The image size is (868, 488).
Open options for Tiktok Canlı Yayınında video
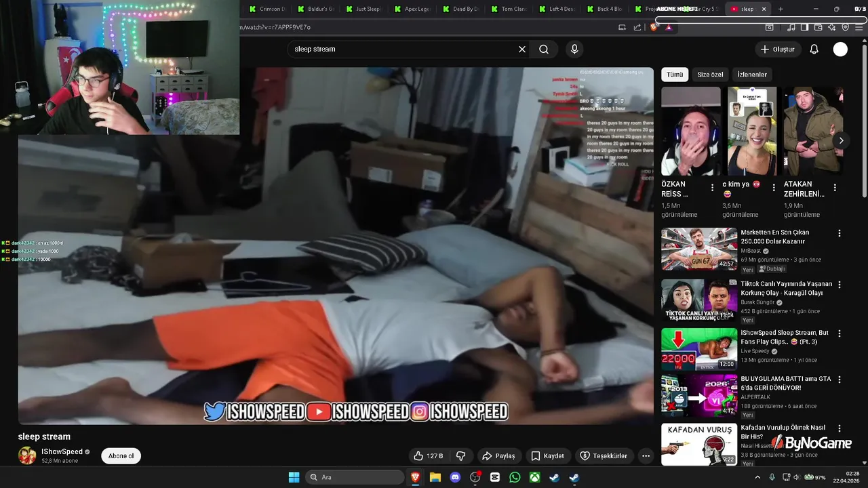[839, 285]
